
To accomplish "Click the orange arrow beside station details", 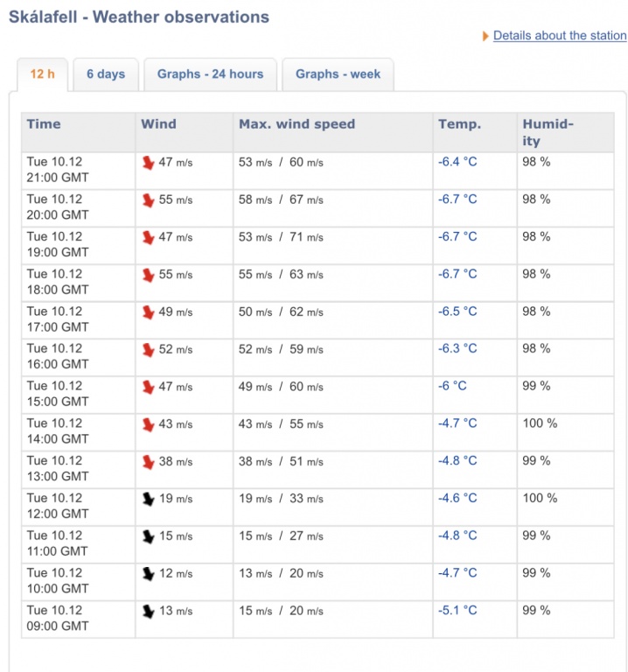I will (485, 37).
